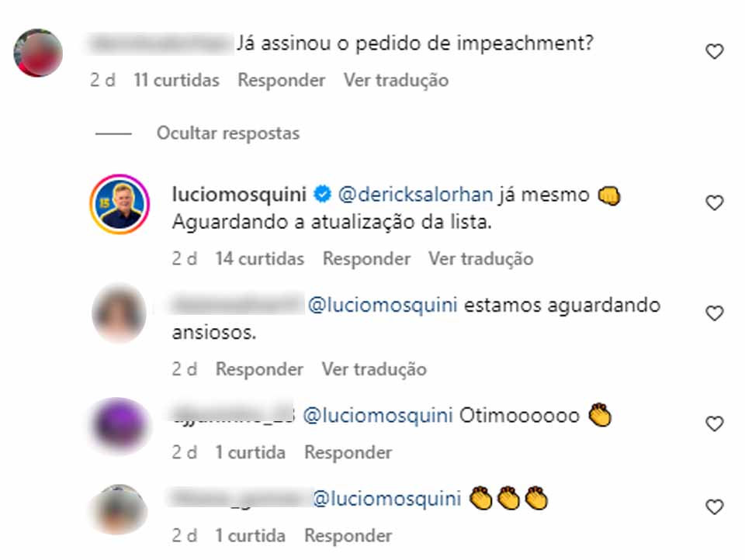Image resolution: width=745 pixels, height=560 pixels.
Task: View the 14 curtidas on luciomosquini's reply
Action: click(259, 259)
